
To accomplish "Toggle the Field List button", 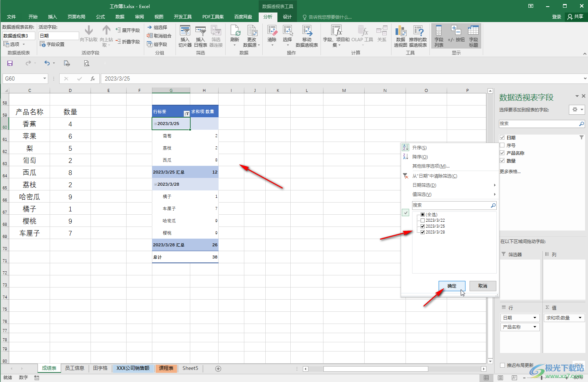I will 439,36.
